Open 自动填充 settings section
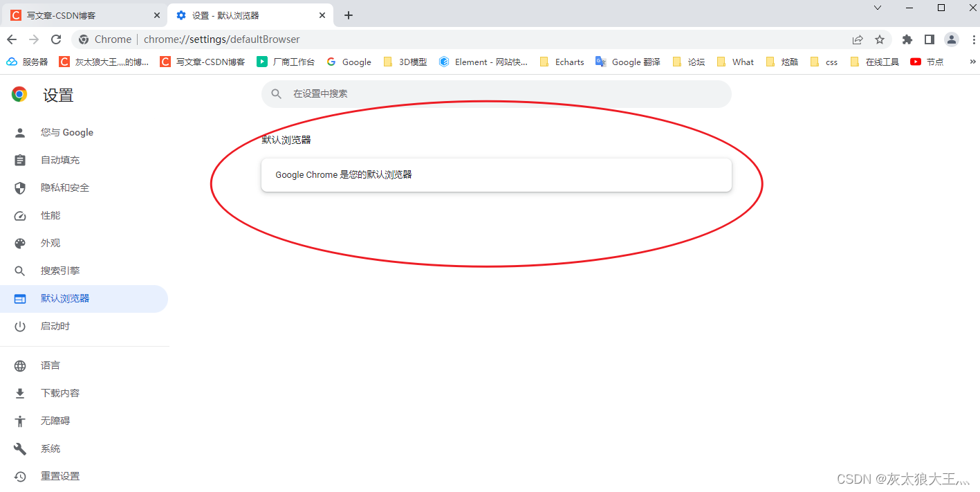This screenshot has height=492, width=980. [84, 160]
